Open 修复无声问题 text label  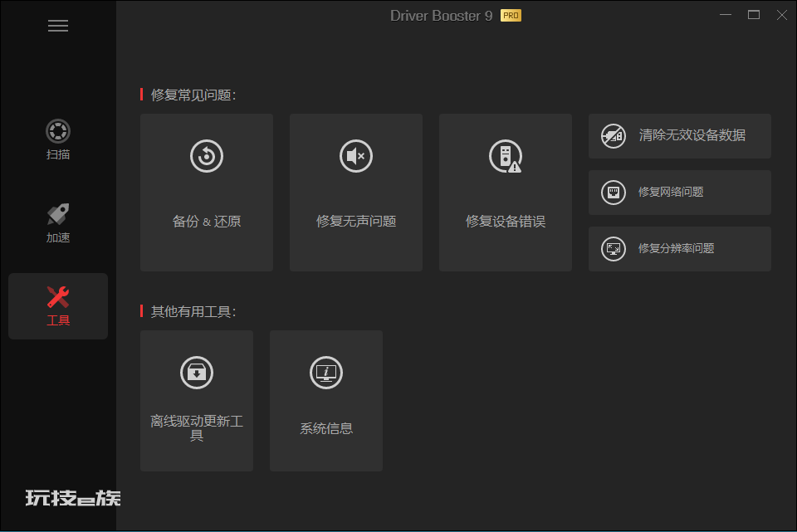pyautogui.click(x=356, y=222)
